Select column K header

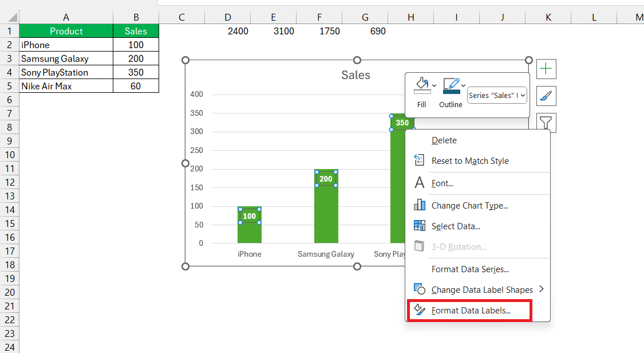tap(548, 17)
